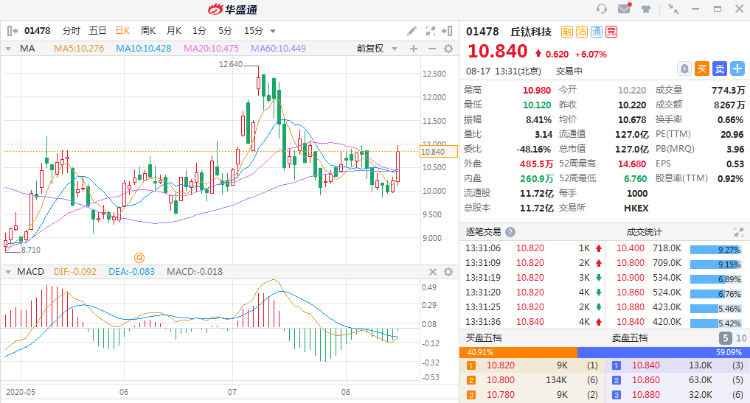The height and width of the screenshot is (403, 750).
Task: Select bid level 2 price 10.800
Action: click(x=501, y=381)
